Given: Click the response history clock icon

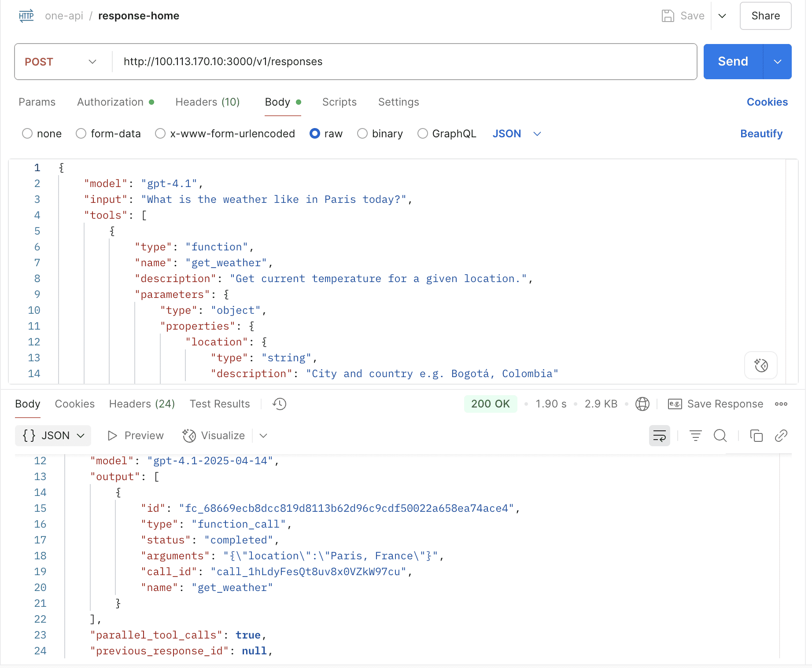Looking at the screenshot, I should pyautogui.click(x=279, y=404).
